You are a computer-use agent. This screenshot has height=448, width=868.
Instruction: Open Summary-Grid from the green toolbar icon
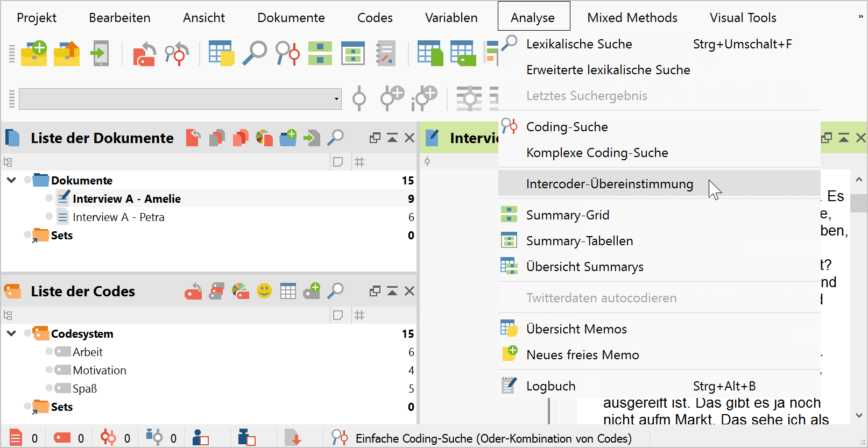click(320, 54)
